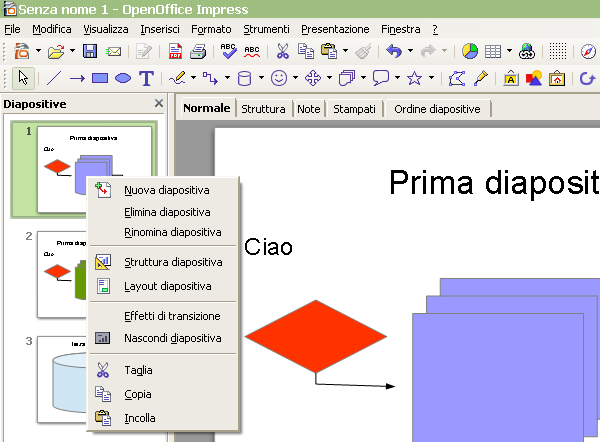
Task: Choose the Text tool
Action: coord(146,78)
